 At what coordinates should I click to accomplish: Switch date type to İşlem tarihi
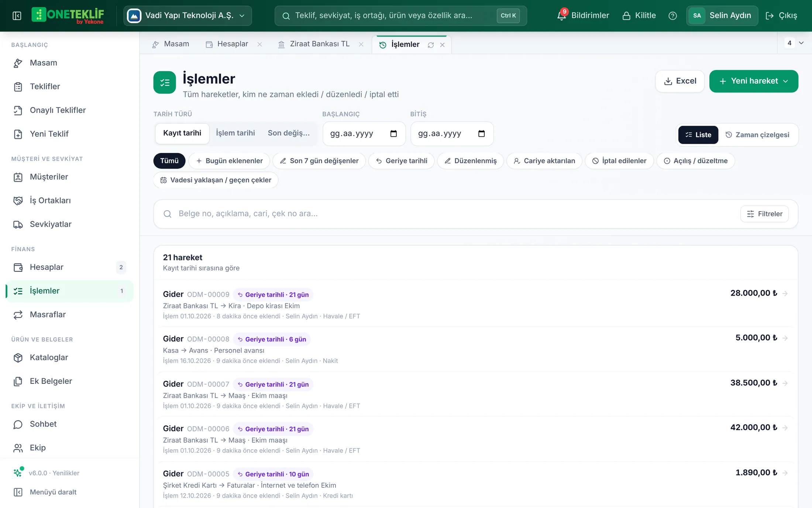tap(235, 133)
